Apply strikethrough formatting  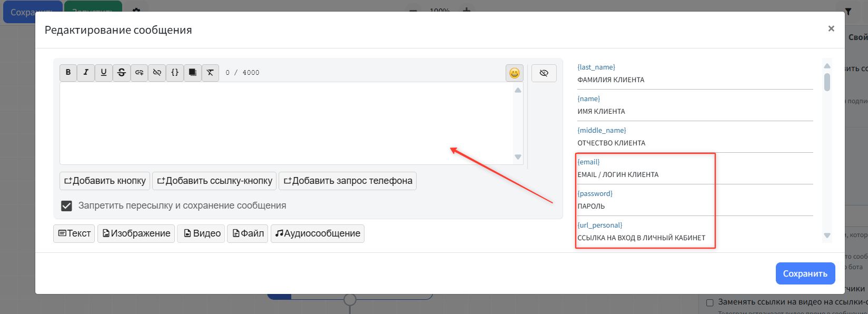coord(122,73)
